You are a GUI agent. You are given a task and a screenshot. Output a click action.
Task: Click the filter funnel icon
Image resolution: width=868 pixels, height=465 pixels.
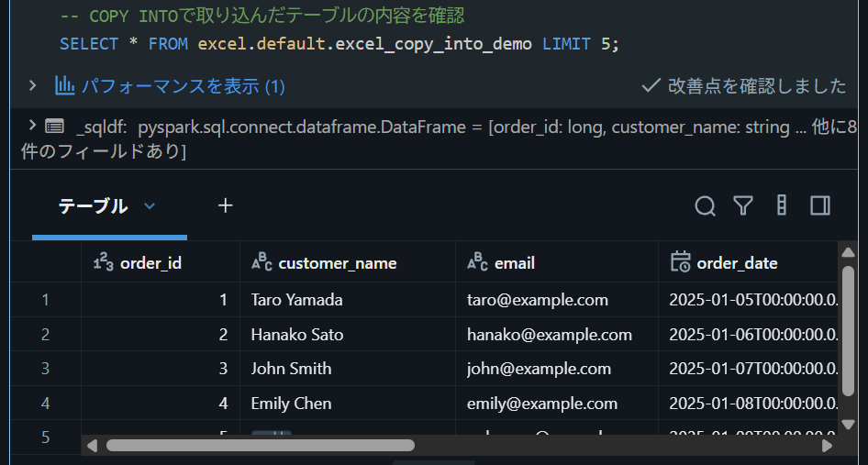pos(743,206)
